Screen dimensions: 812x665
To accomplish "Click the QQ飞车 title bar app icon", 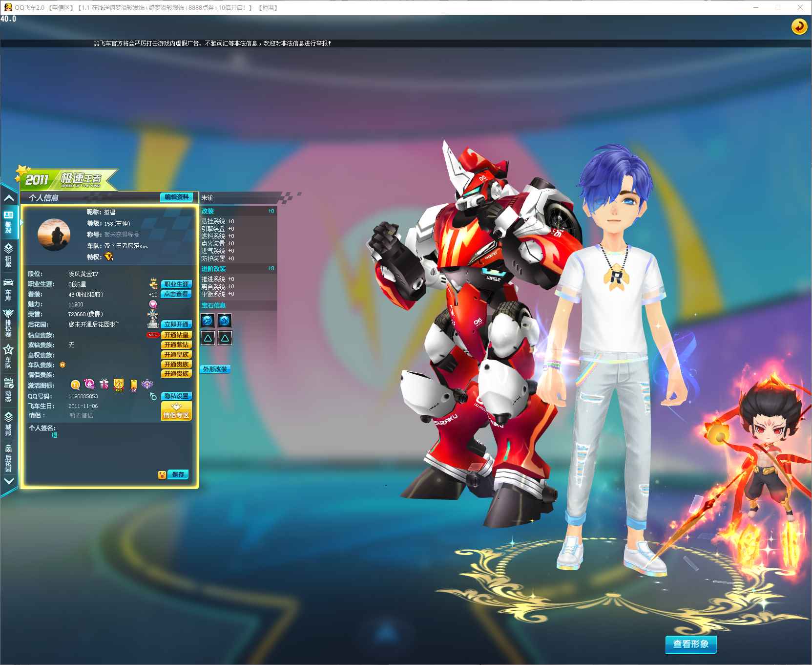I will [x=8, y=7].
